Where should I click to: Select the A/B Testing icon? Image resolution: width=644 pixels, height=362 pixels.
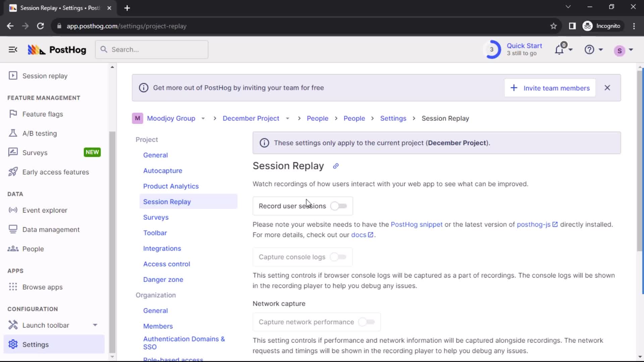(13, 133)
